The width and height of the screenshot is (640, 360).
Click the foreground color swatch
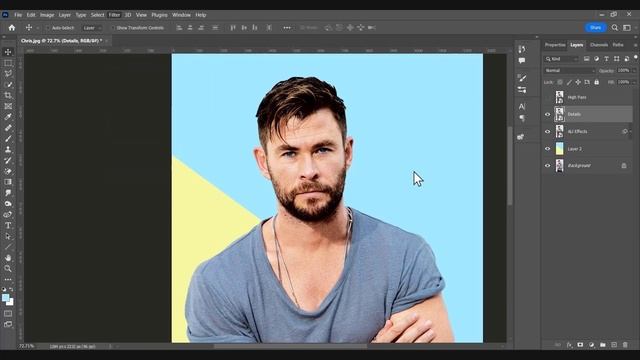5,298
